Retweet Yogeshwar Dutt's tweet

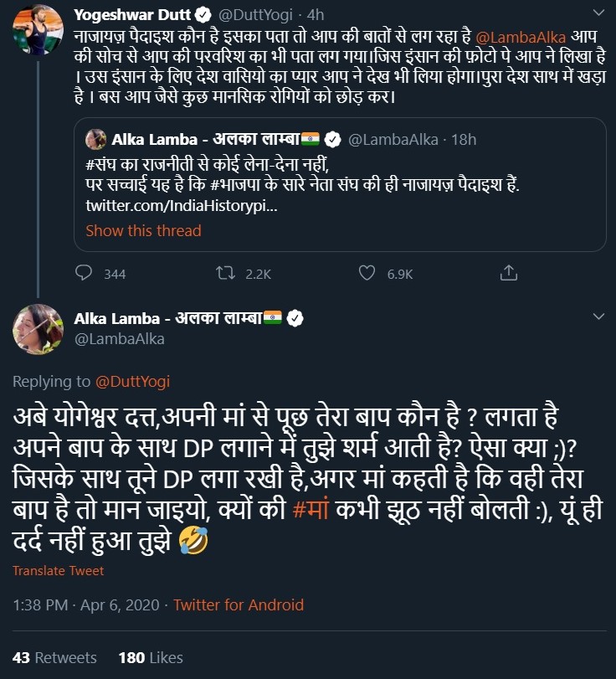(x=224, y=273)
